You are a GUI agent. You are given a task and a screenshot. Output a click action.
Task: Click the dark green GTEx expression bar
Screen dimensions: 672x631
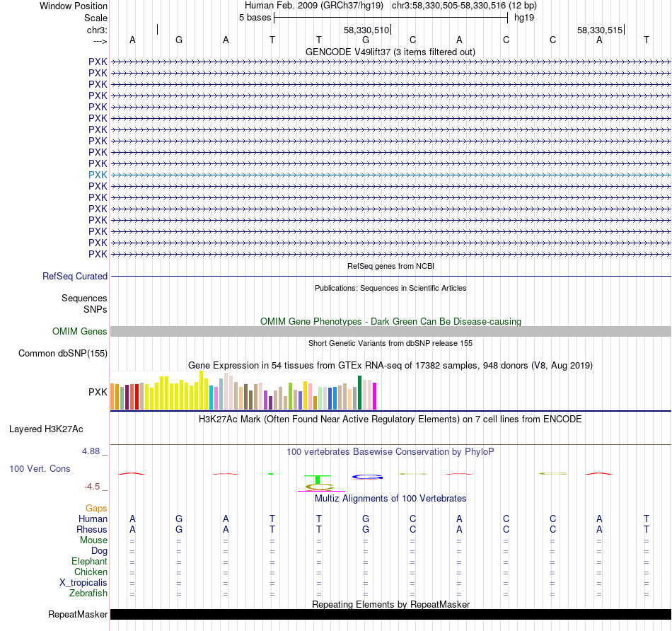(359, 393)
